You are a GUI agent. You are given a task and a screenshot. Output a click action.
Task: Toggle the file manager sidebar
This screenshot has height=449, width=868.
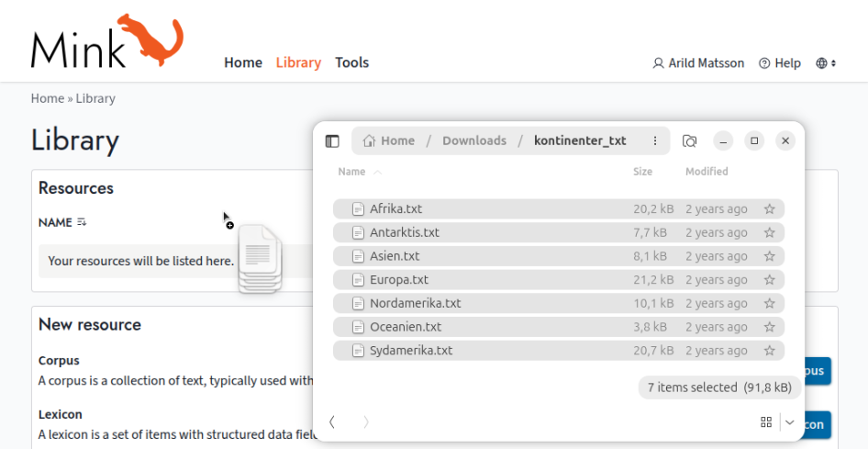[332, 141]
